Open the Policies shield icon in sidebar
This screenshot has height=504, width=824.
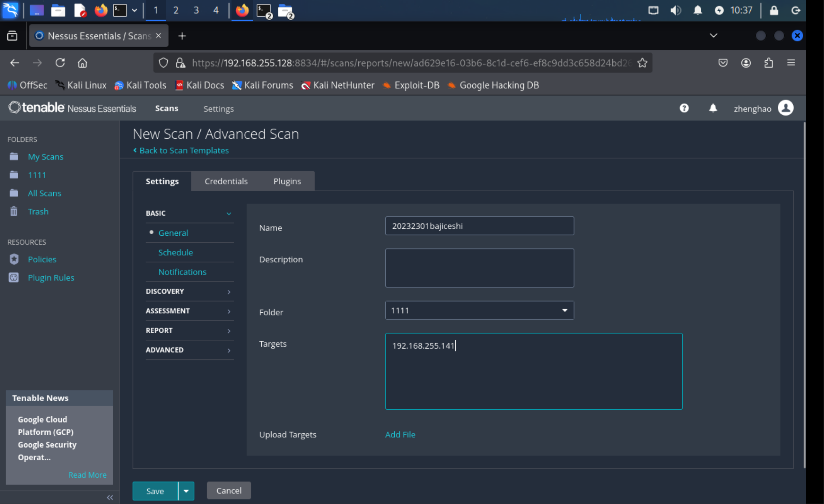point(14,259)
